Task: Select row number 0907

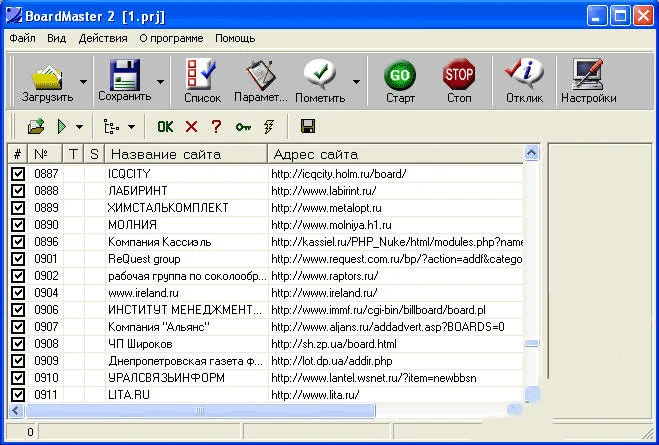Action: point(46,327)
